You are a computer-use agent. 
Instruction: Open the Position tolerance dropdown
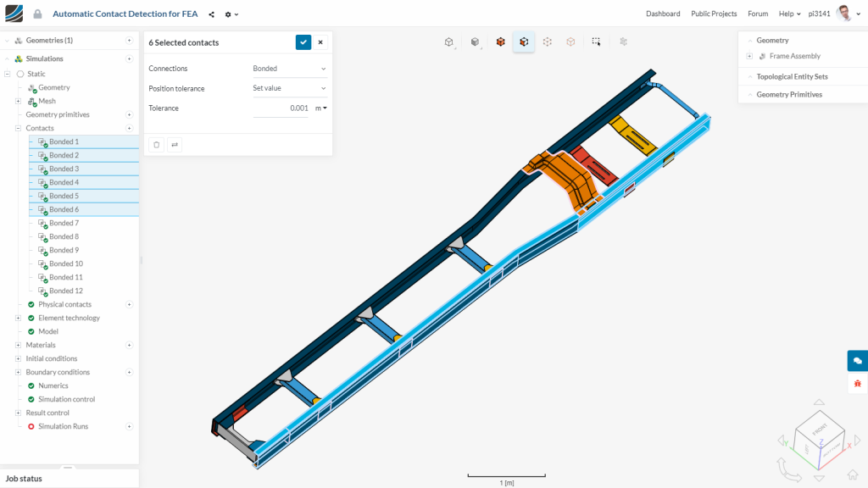[x=289, y=88]
